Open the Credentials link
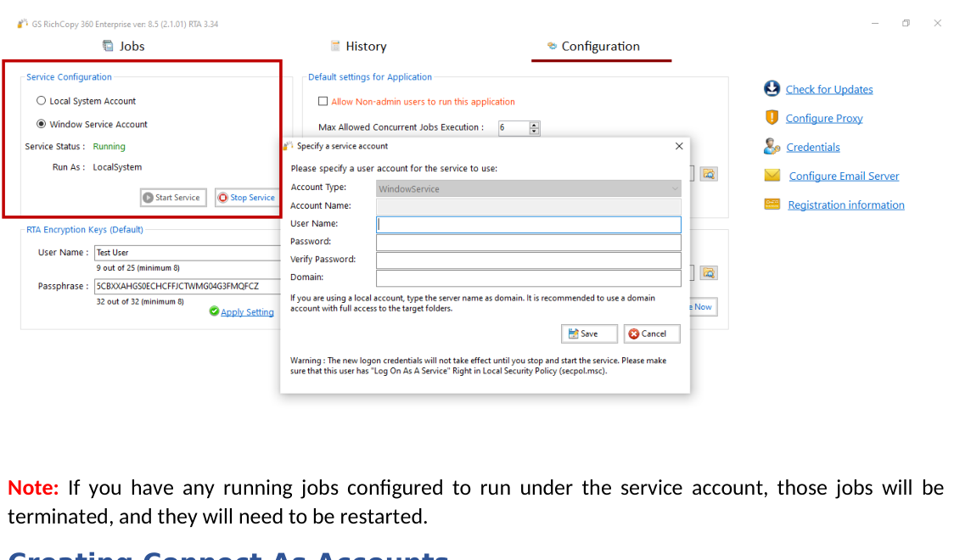This screenshot has width=971, height=560. pos(812,148)
